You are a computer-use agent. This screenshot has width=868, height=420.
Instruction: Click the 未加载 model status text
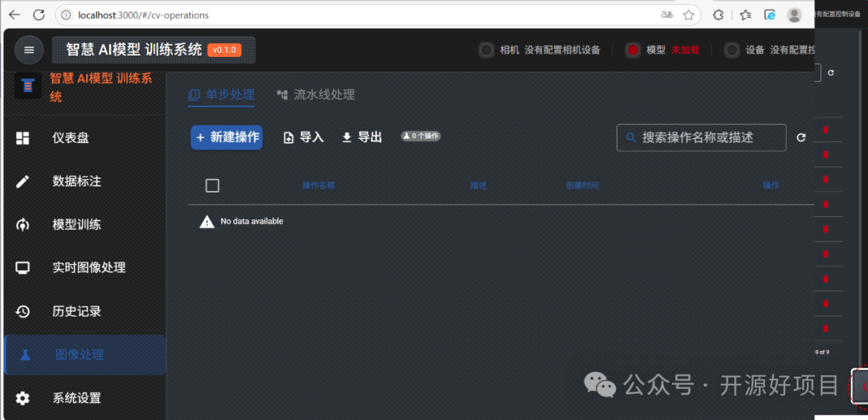pyautogui.click(x=686, y=50)
